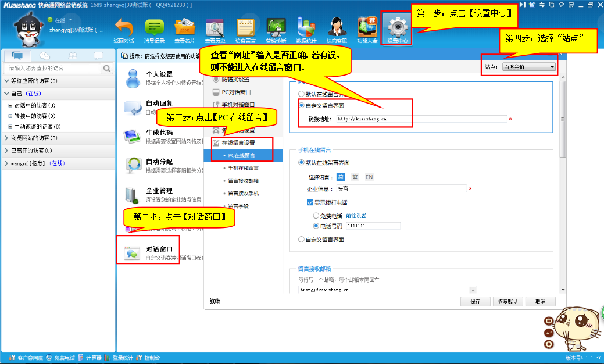The width and height of the screenshot is (604, 364).
Task: Open the 查看名片 business card icon
Action: tap(184, 28)
